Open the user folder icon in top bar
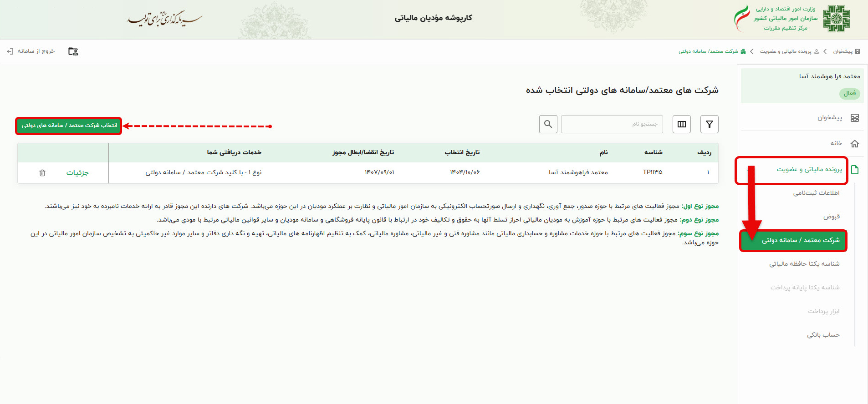 point(73,51)
